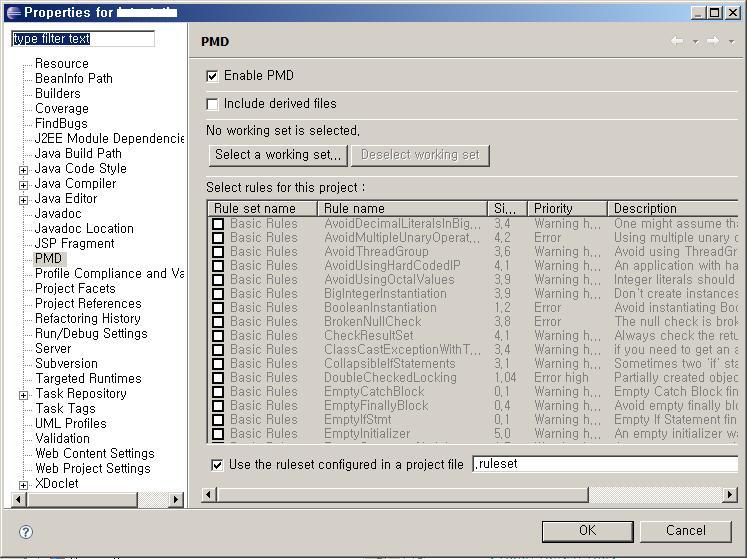Screen dimensions: 747x559
Task: Open Project References page
Action: pyautogui.click(x=89, y=304)
